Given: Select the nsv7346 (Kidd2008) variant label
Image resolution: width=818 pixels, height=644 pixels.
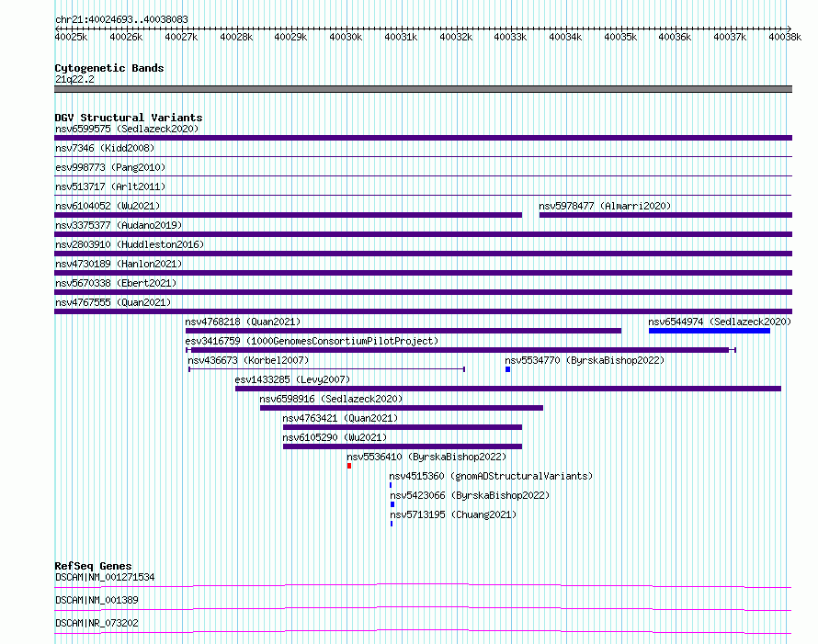Looking at the screenshot, I should click(105, 148).
